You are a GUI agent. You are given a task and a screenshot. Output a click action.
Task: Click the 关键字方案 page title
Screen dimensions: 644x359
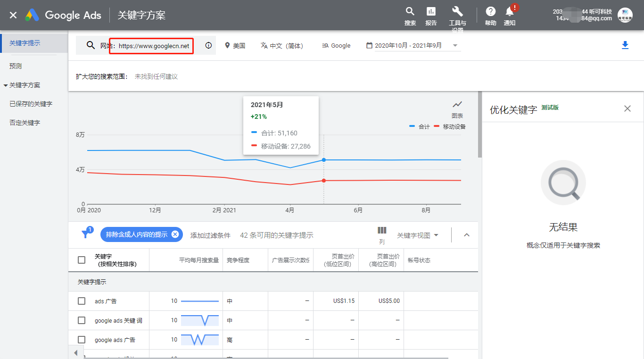[141, 15]
